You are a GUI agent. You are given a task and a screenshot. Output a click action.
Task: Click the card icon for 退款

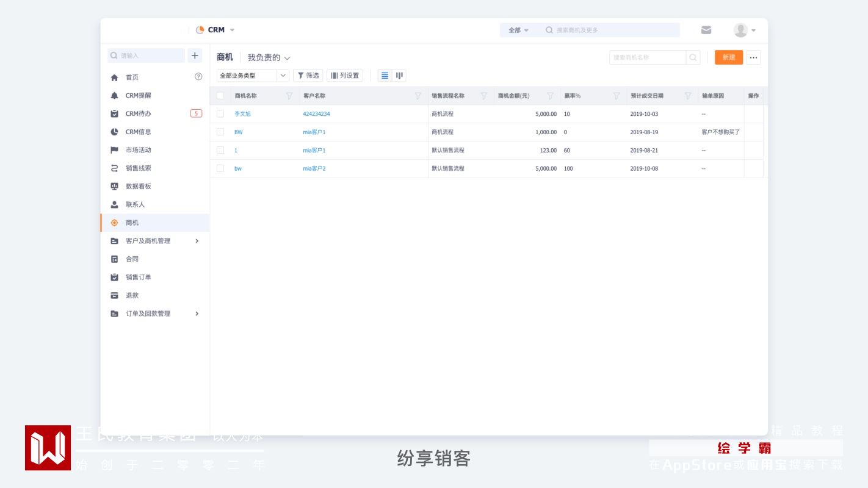pos(114,295)
